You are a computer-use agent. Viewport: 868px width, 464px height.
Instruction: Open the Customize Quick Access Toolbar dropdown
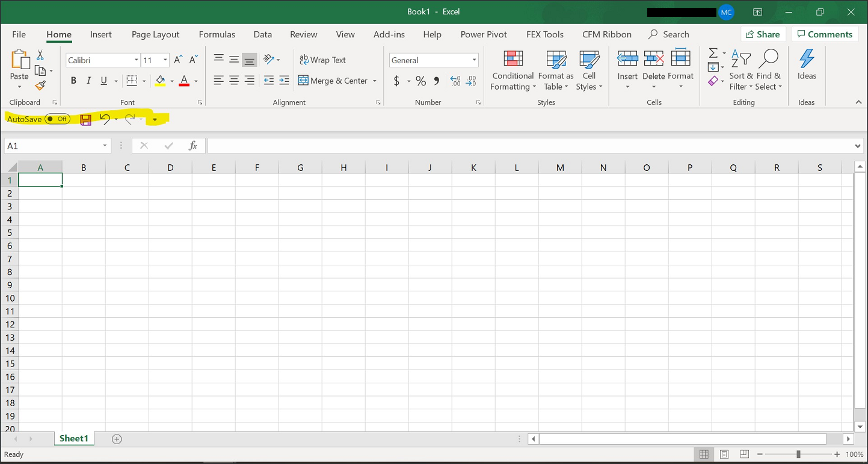pos(155,119)
